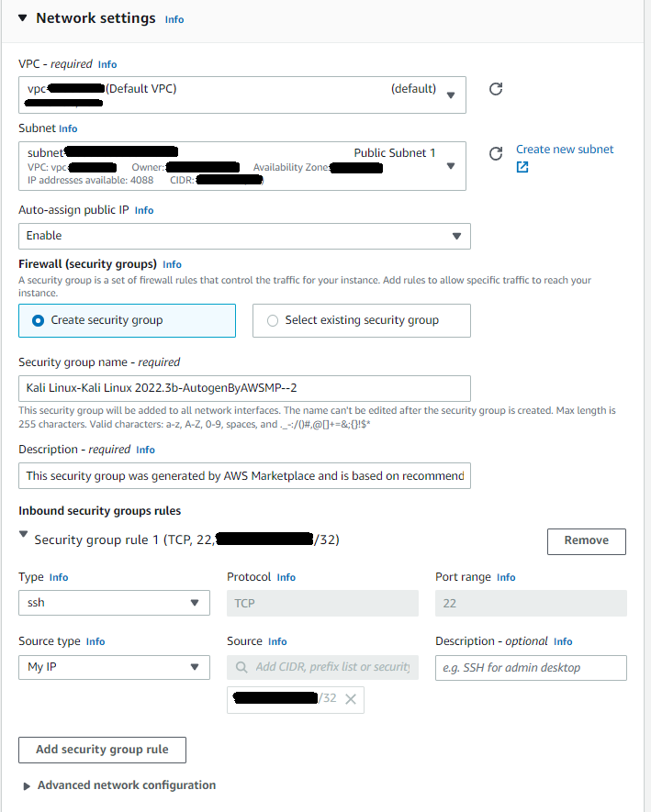Refresh the subnet list
Screen dimensions: 651x812
pyautogui.click(x=496, y=154)
